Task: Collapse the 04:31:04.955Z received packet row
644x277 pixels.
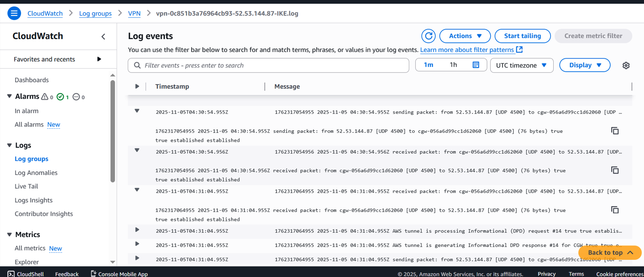Action: 137,190
